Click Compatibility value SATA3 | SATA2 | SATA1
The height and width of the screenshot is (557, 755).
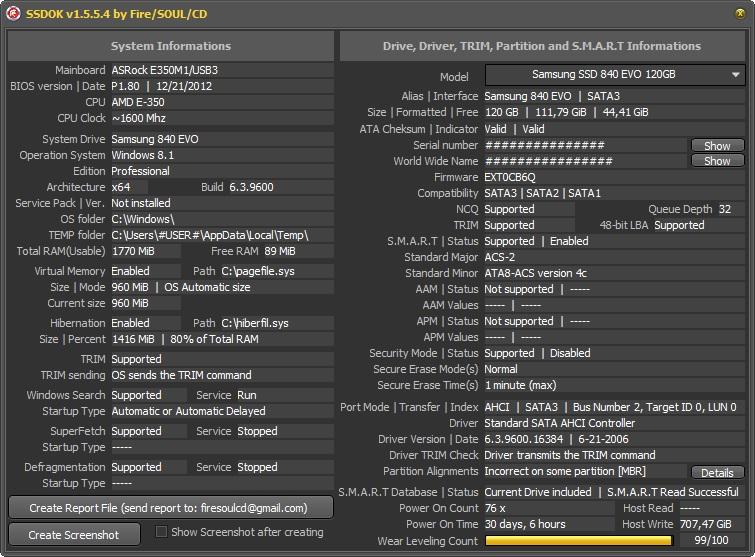[x=543, y=193]
